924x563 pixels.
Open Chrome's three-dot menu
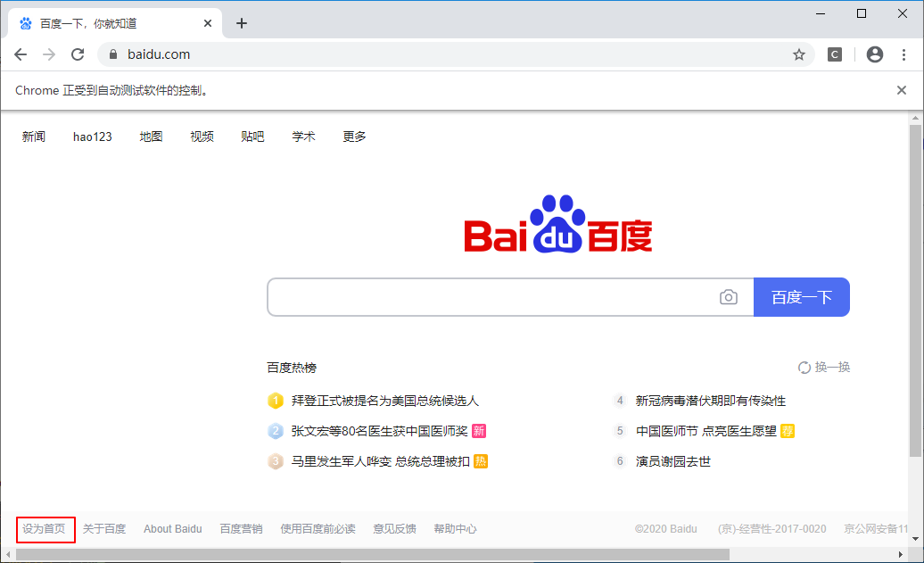[903, 54]
